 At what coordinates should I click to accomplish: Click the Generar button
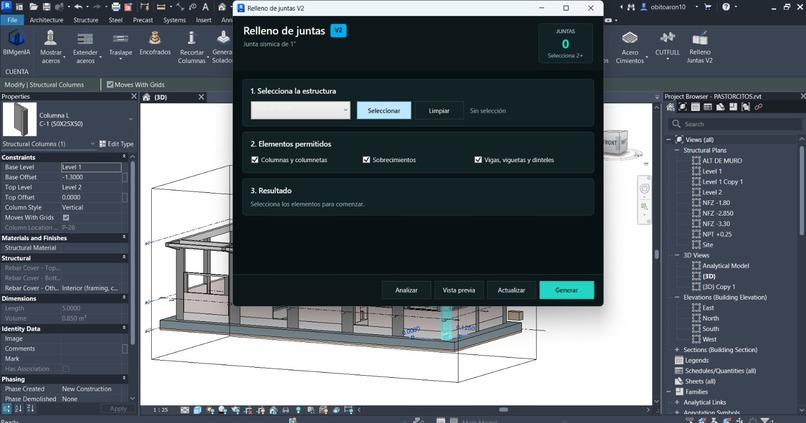pos(566,290)
